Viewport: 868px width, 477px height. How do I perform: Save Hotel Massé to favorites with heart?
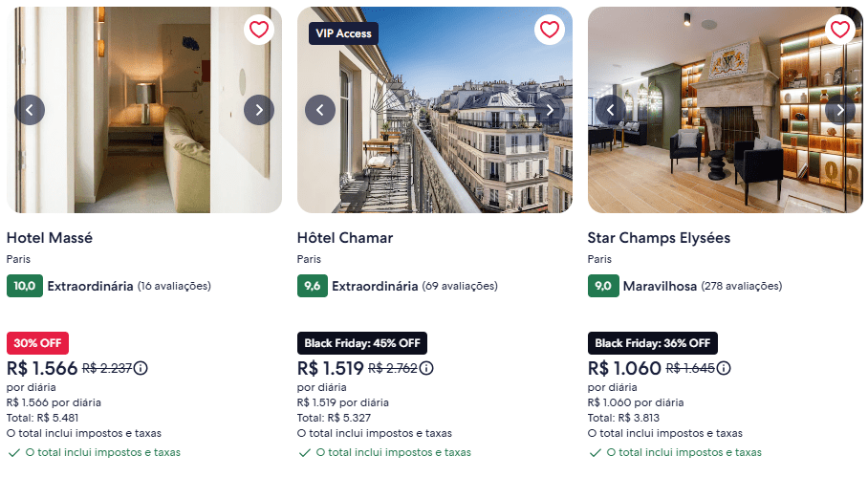[x=259, y=30]
